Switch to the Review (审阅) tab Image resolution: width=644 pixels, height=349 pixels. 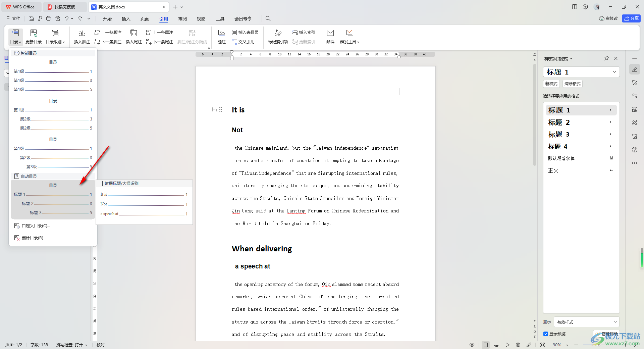[182, 19]
